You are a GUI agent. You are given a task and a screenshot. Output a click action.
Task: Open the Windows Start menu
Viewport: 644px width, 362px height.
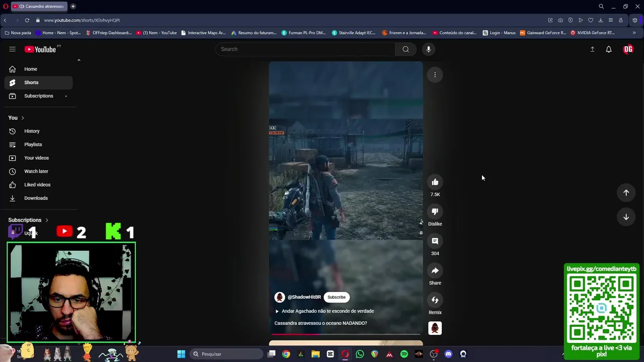(x=181, y=354)
